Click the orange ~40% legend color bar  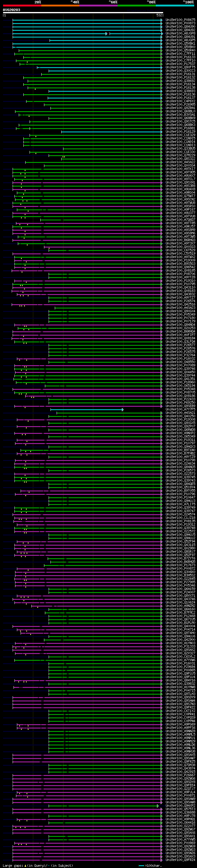click(60, 6)
